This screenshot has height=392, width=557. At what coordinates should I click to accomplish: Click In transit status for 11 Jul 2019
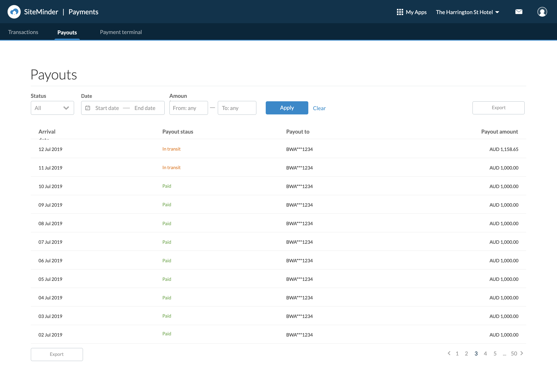pyautogui.click(x=171, y=167)
